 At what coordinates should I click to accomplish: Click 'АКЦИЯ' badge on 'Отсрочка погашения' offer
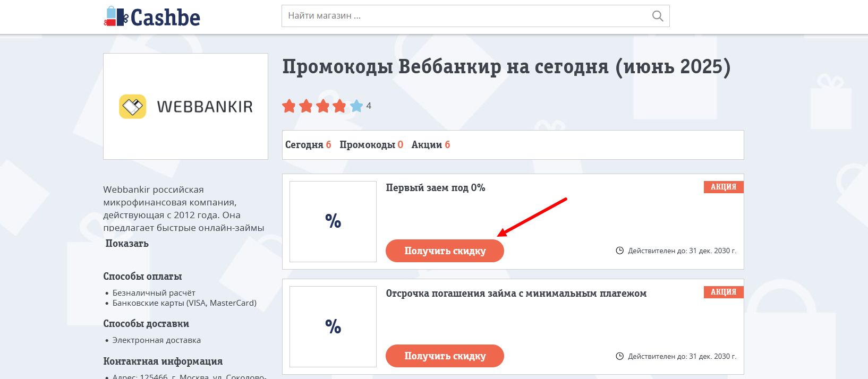724,292
